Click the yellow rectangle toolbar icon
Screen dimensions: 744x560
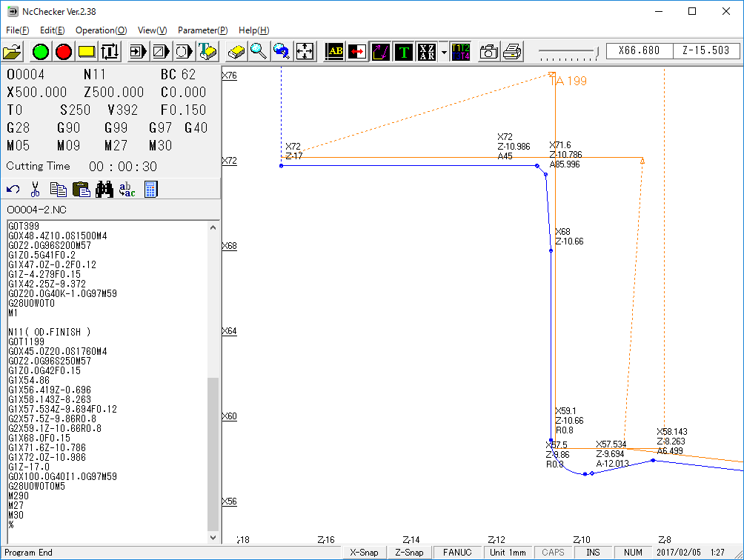[x=87, y=51]
